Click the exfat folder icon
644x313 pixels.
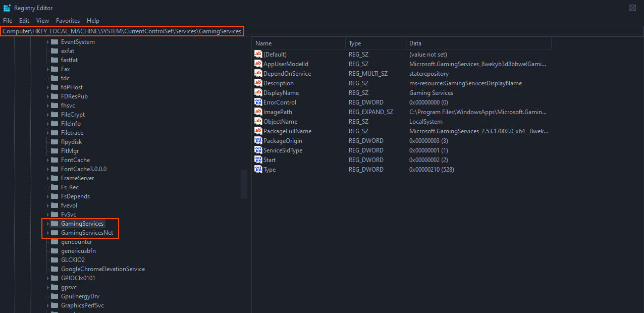pyautogui.click(x=55, y=51)
